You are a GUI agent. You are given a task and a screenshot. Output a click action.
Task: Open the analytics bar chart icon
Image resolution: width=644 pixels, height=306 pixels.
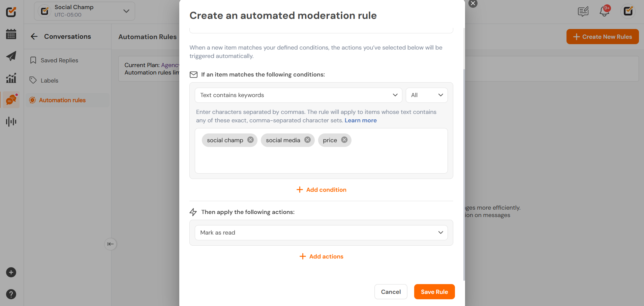[11, 78]
